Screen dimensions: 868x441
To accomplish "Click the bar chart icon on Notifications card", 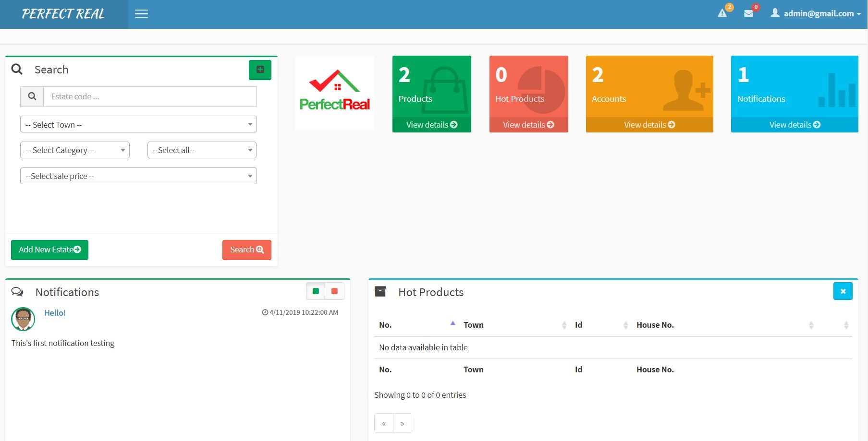I will pos(837,90).
